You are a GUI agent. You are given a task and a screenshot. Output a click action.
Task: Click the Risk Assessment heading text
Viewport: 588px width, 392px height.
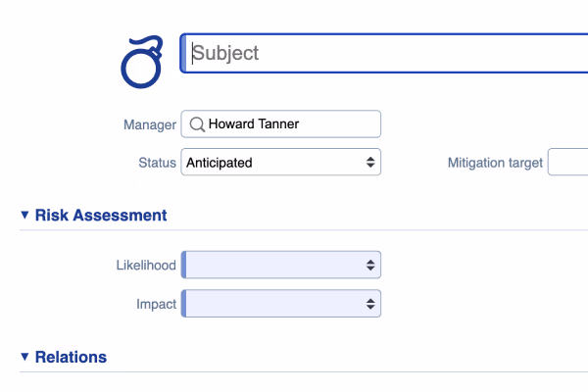(x=101, y=216)
